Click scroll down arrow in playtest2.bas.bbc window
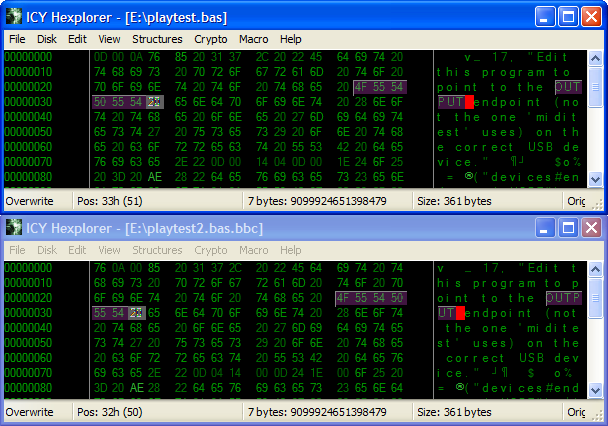 click(595, 390)
